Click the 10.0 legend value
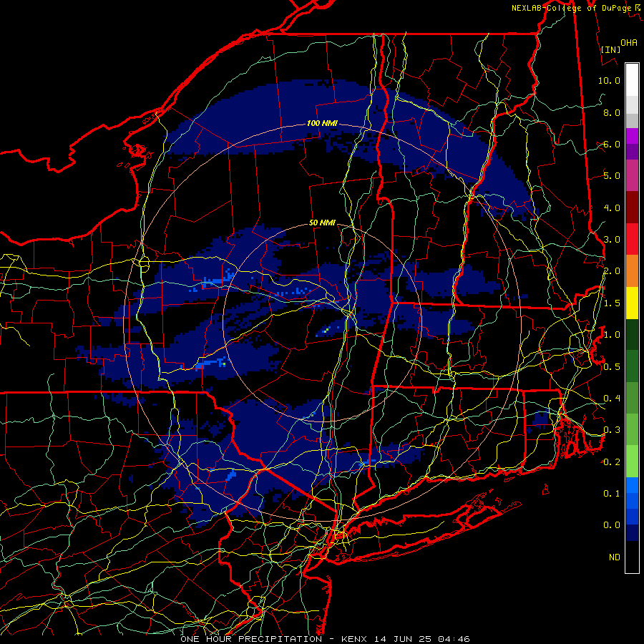The width and height of the screenshot is (644, 644). click(609, 80)
